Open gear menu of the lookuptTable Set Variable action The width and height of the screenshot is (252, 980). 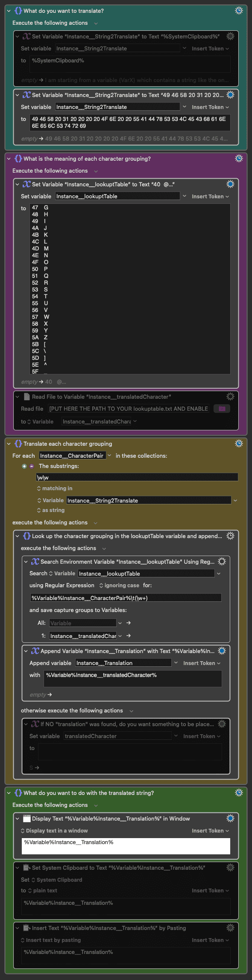[230, 184]
